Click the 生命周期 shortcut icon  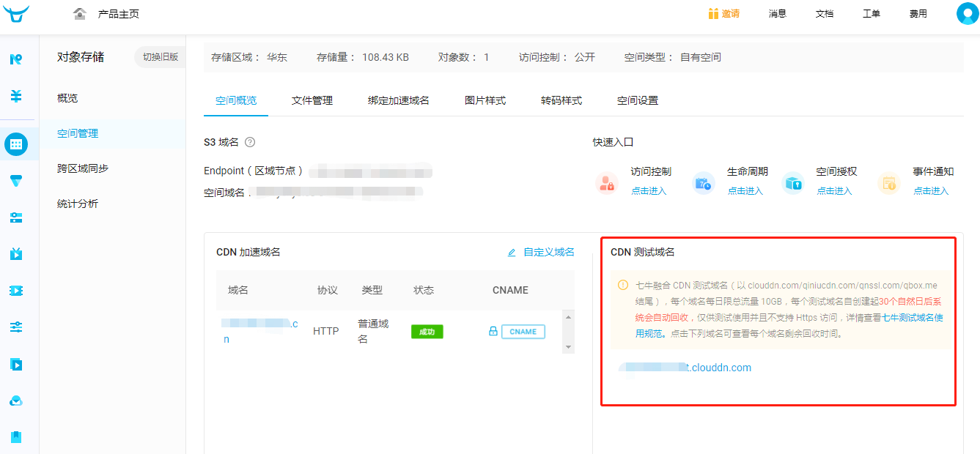(704, 182)
